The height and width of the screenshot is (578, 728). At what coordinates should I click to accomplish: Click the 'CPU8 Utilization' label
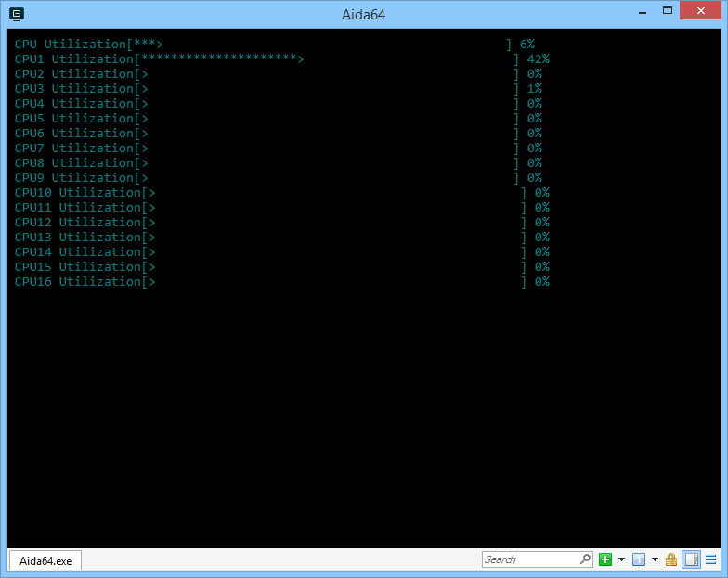74,163
